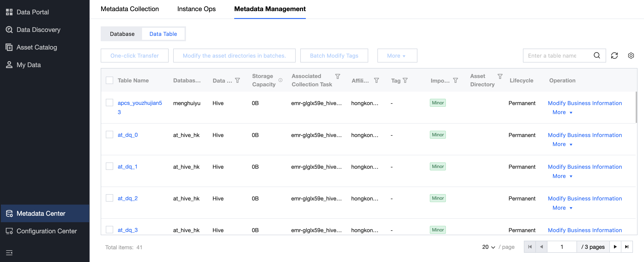
Task: Click the Tag column filter icon
Action: tap(405, 80)
